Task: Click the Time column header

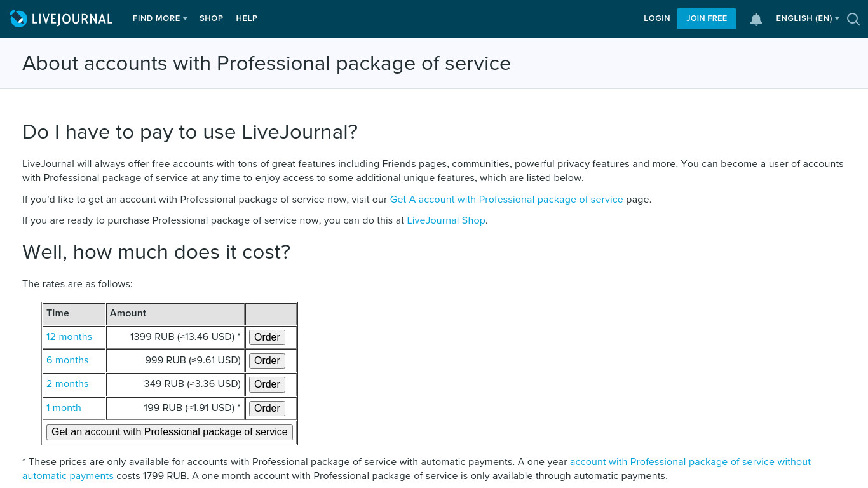Action: [x=74, y=314]
